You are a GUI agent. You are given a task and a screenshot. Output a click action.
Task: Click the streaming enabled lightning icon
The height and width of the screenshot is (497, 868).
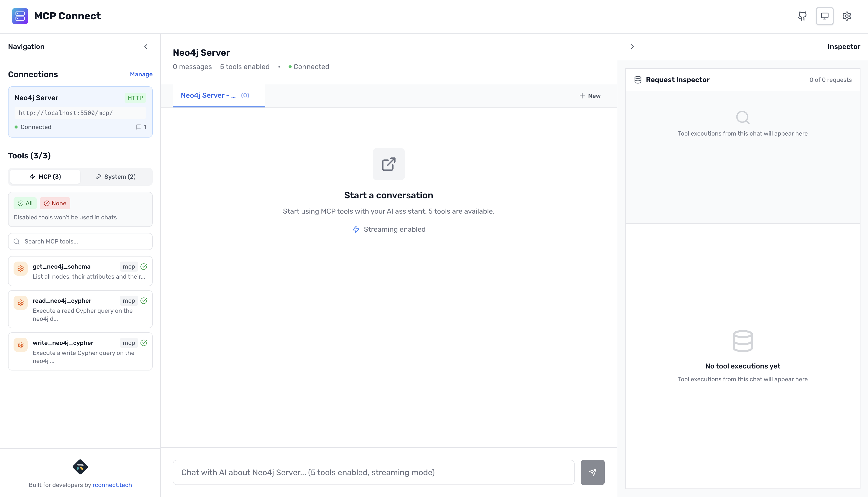click(356, 229)
